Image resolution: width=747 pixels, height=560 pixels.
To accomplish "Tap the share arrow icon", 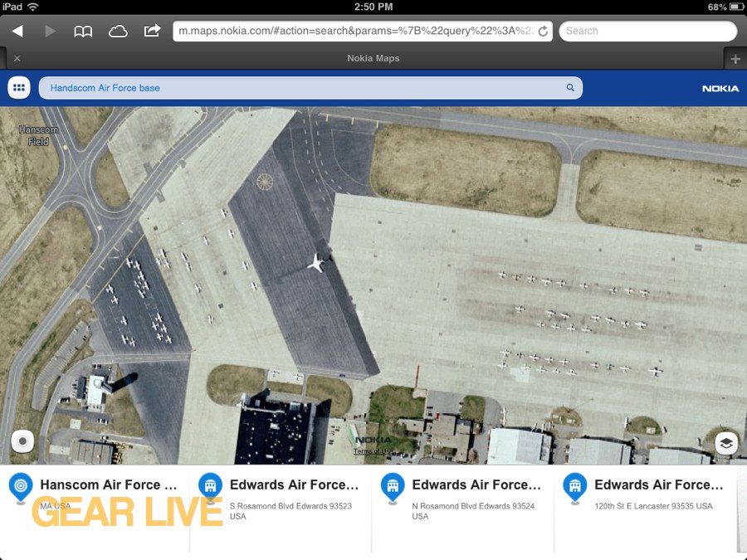I will click(x=152, y=31).
